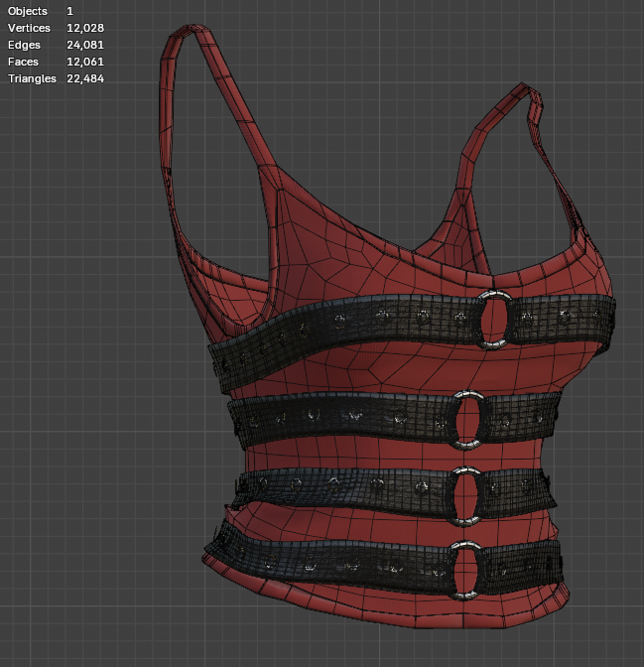
Task: Click the Vertices label in statistics overlay
Action: (29, 28)
